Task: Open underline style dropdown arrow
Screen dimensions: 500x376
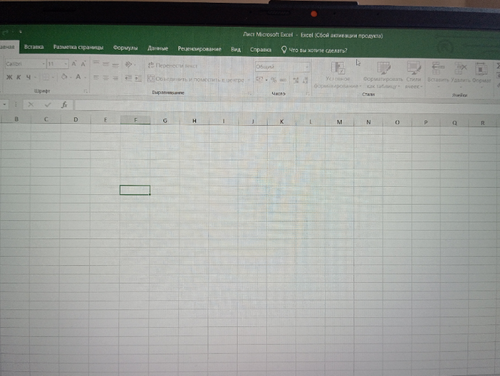Action: click(x=35, y=77)
